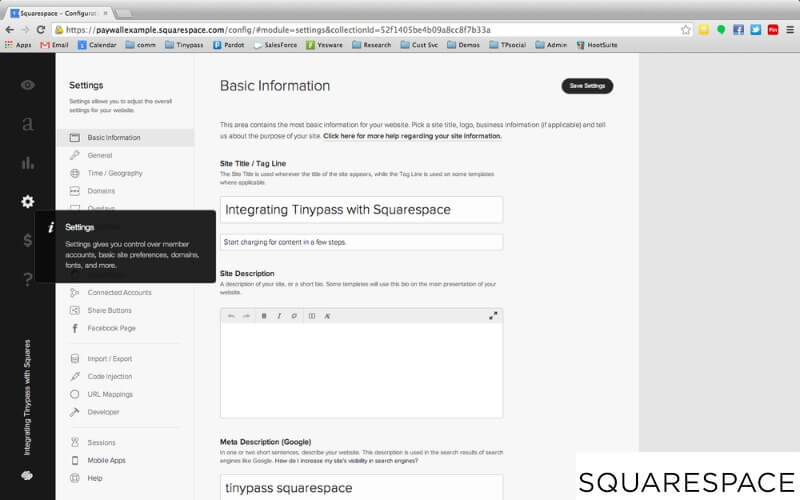Bookmark this page with the star icon

point(686,30)
